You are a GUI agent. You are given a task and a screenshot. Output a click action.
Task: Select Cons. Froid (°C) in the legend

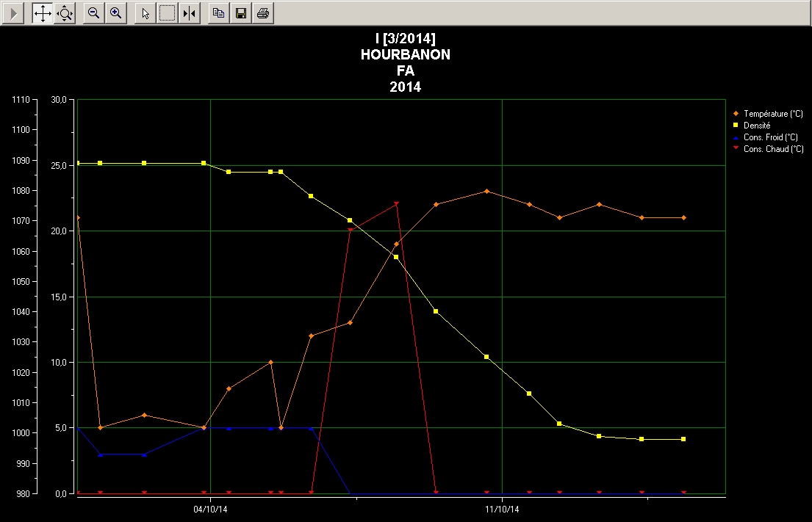tap(770, 137)
